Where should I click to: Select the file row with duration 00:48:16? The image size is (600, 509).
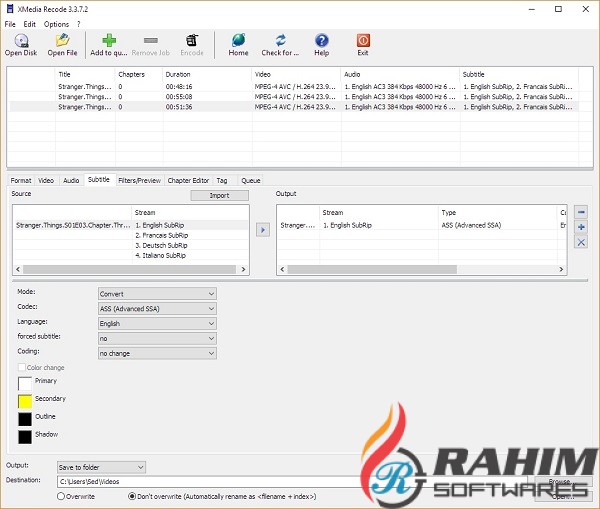point(294,86)
